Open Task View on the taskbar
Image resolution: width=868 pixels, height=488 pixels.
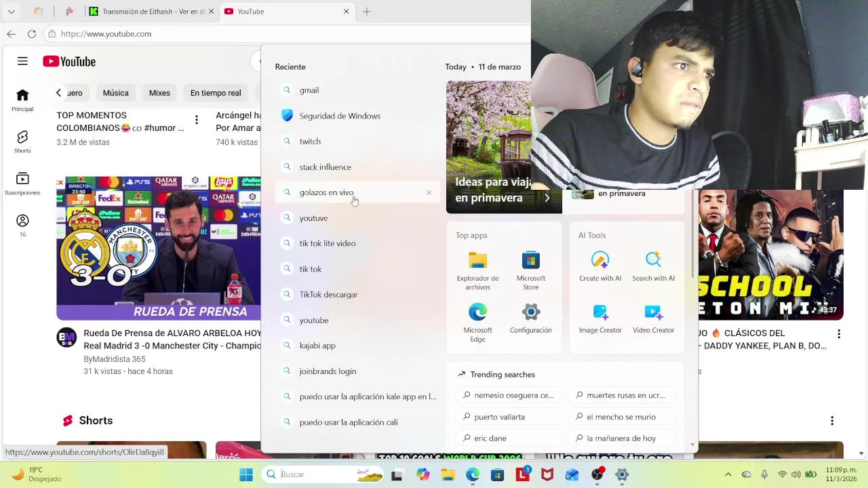[397, 474]
